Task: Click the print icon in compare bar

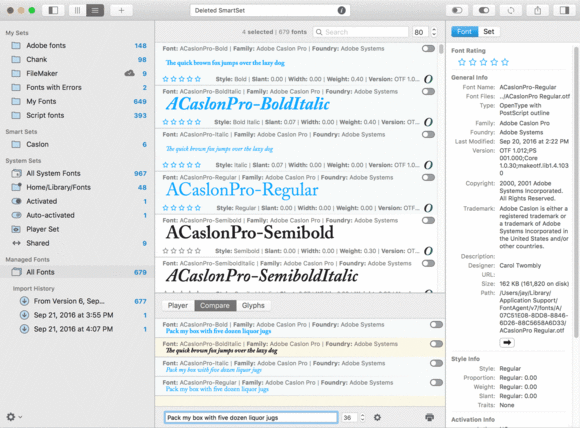Action: [429, 417]
